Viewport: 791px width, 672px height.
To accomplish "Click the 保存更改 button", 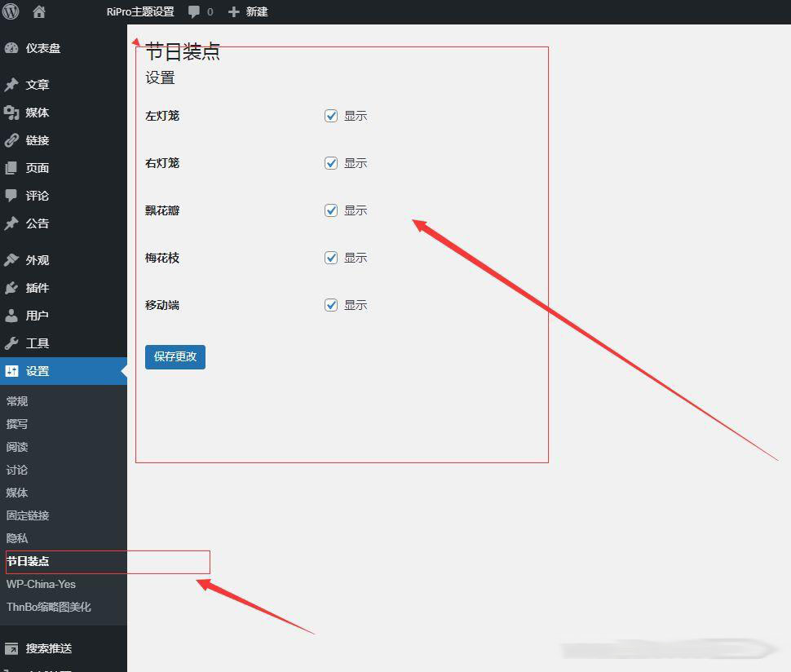I will pyautogui.click(x=175, y=356).
